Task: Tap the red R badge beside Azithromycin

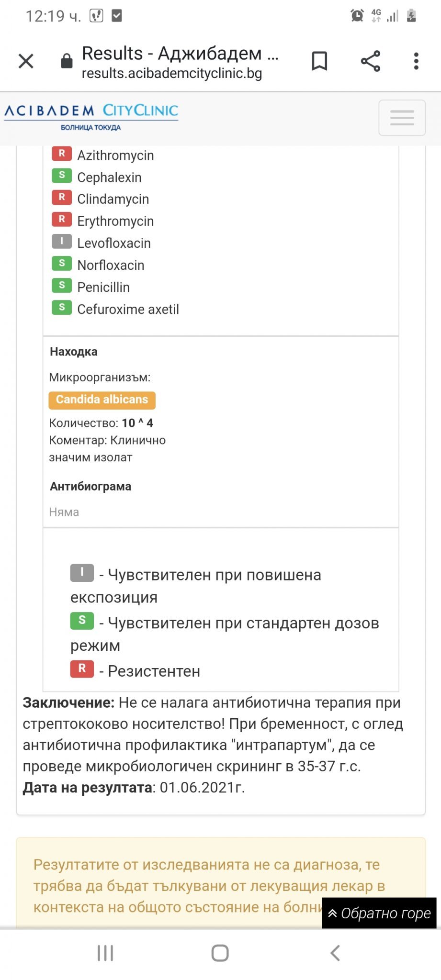Action: pos(62,154)
